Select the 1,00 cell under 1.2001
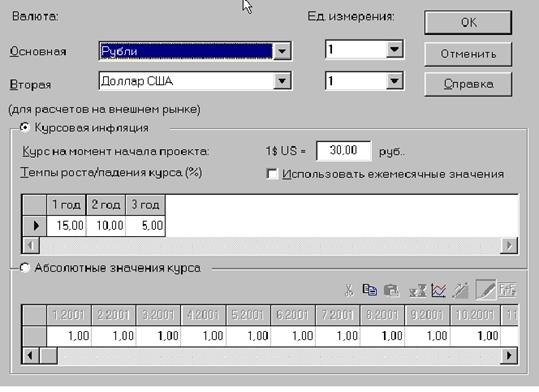The width and height of the screenshot is (539, 392). click(x=69, y=336)
